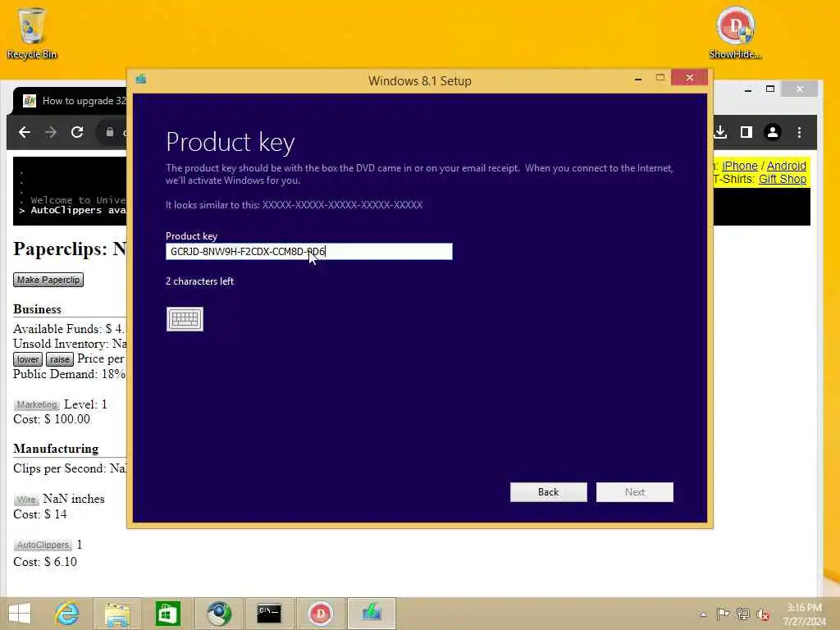Click the Marketing button
This screenshot has height=630, width=840.
point(36,404)
